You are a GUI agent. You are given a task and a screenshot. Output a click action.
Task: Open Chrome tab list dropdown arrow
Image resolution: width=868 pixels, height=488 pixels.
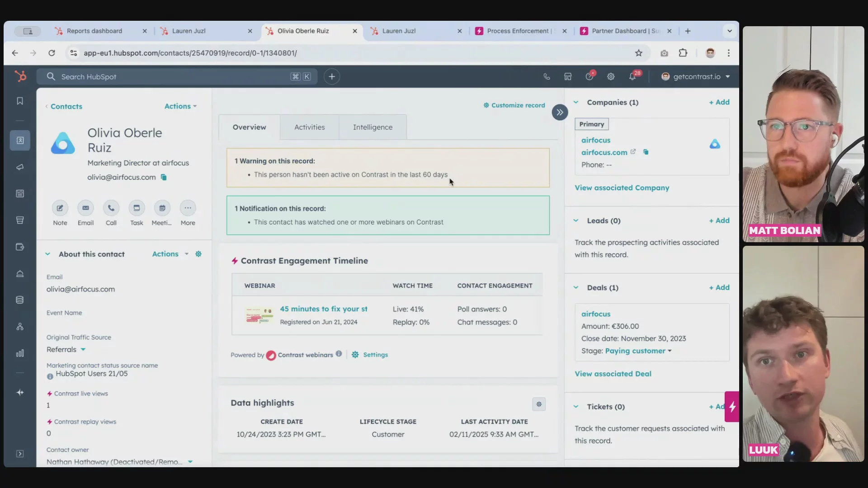tap(729, 31)
